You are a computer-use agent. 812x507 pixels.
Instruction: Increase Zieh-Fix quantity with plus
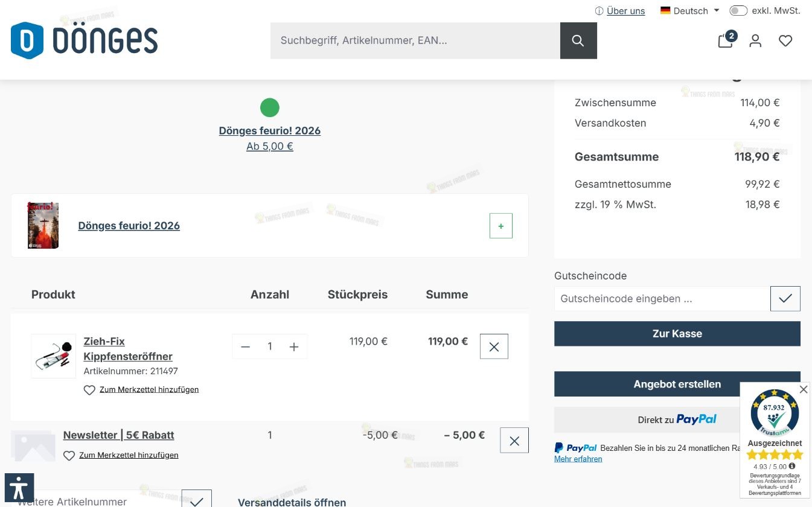click(x=294, y=346)
